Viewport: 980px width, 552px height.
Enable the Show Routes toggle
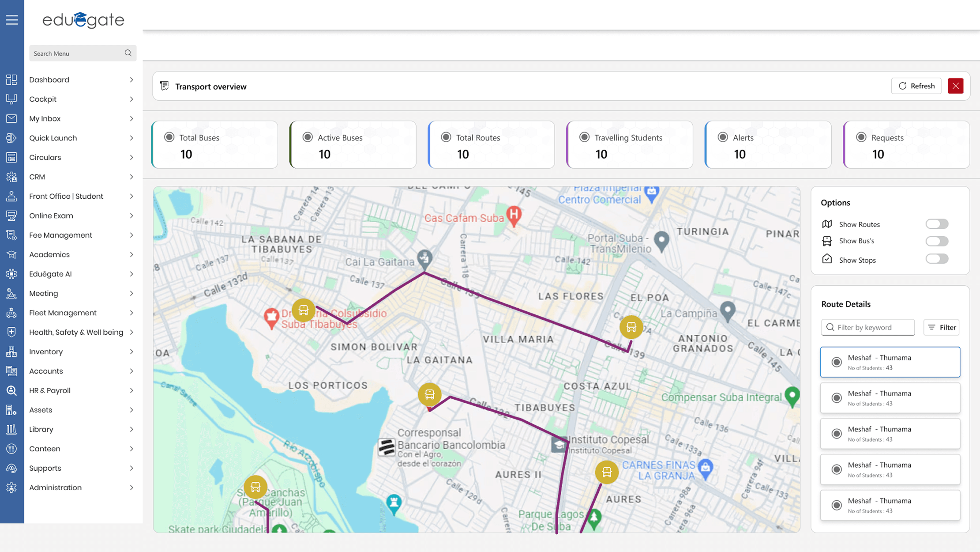point(937,223)
